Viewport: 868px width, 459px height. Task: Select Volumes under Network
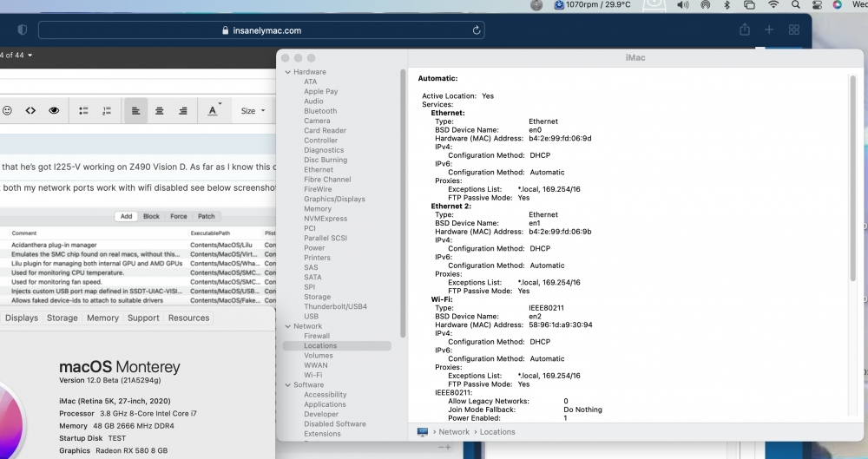[319, 356]
